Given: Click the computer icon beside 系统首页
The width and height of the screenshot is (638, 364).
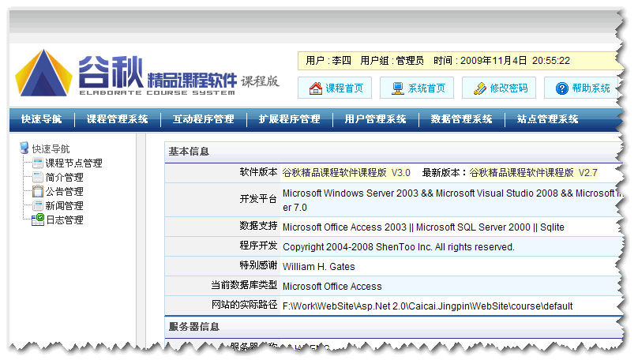Looking at the screenshot, I should pyautogui.click(x=397, y=88).
